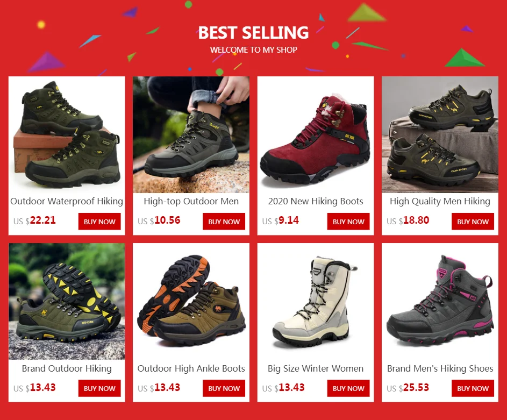Click the Best Selling banner heading
This screenshot has height=420, width=507.
pos(254,33)
